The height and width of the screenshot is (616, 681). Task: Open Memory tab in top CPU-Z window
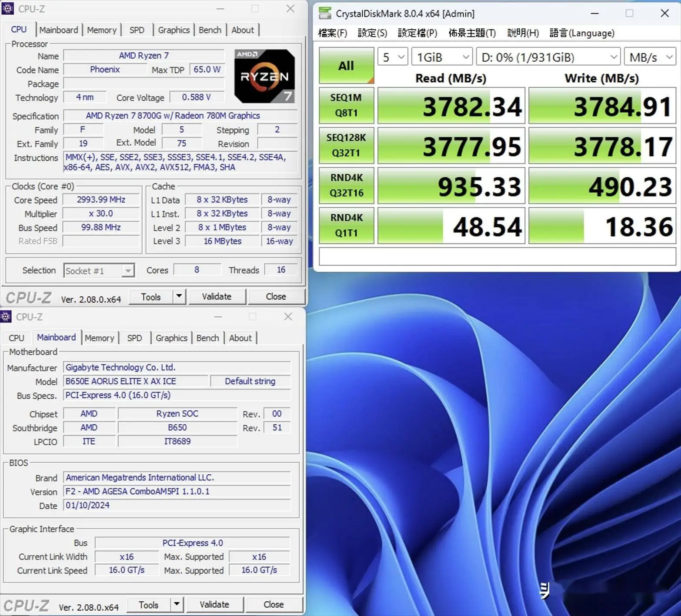click(102, 30)
